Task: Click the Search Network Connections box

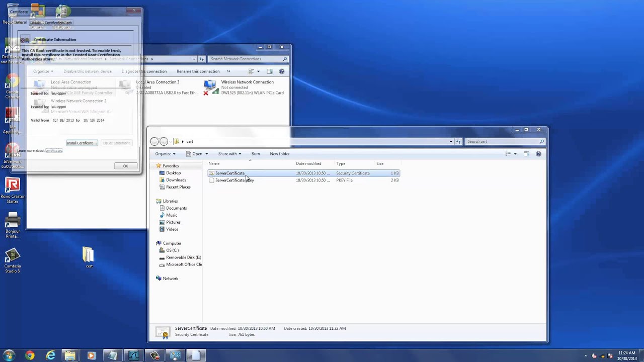Action: [x=248, y=59]
